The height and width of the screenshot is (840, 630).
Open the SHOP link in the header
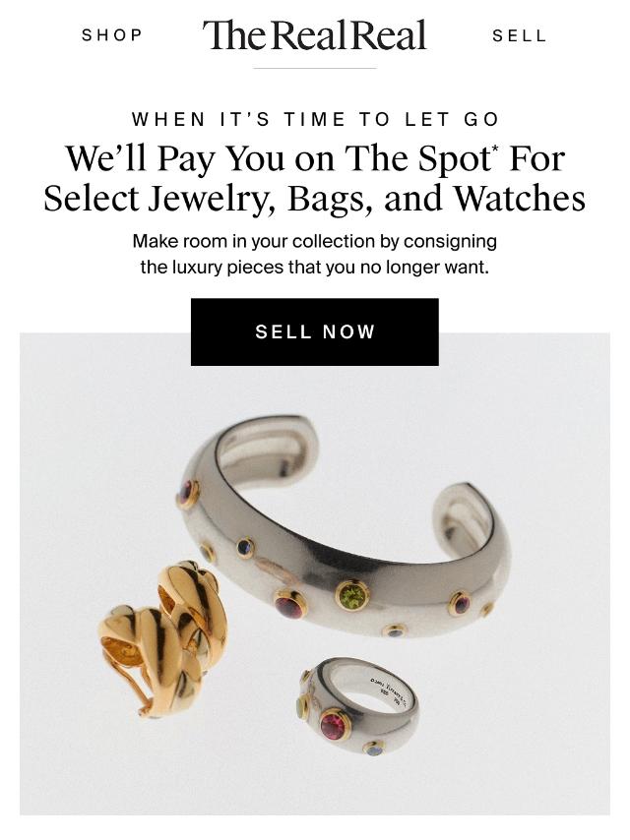[x=112, y=35]
